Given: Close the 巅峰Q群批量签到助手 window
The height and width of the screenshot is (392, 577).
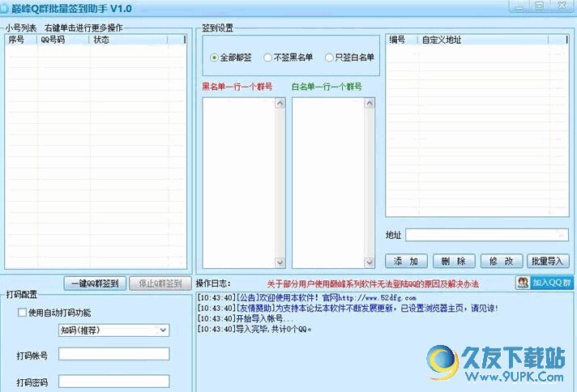Looking at the screenshot, I should click(562, 6).
